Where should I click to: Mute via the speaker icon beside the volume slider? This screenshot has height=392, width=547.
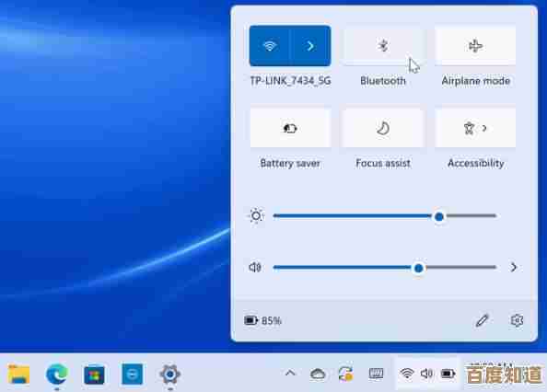(x=255, y=267)
